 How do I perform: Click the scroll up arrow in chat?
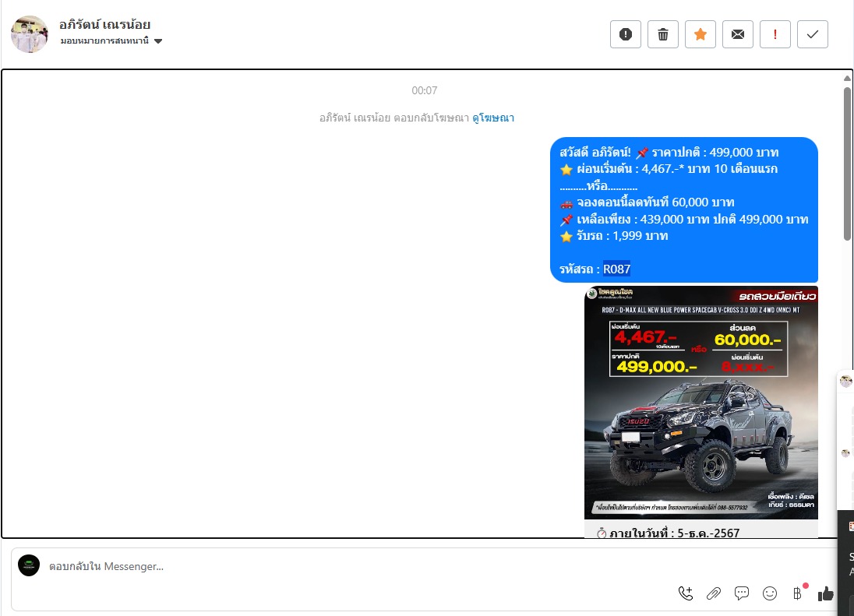847,79
